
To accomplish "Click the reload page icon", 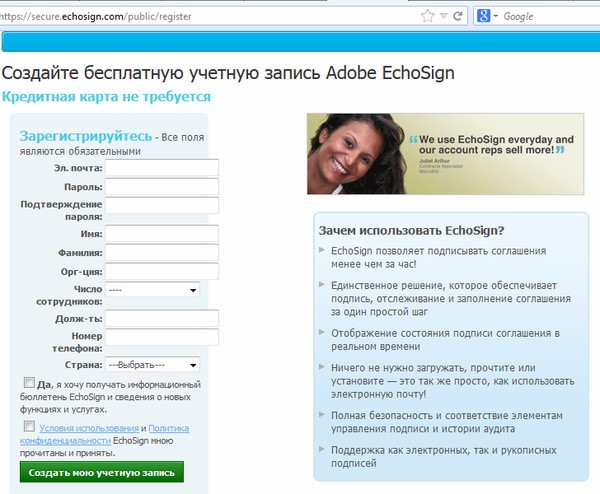I will pos(458,16).
